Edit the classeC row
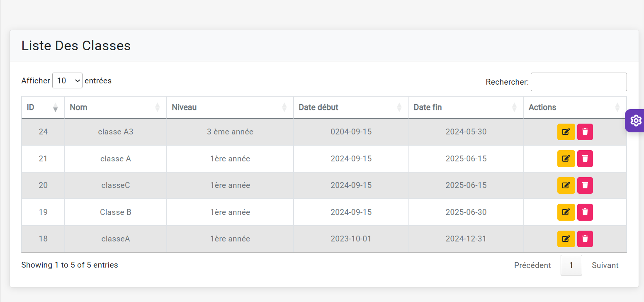 click(566, 185)
